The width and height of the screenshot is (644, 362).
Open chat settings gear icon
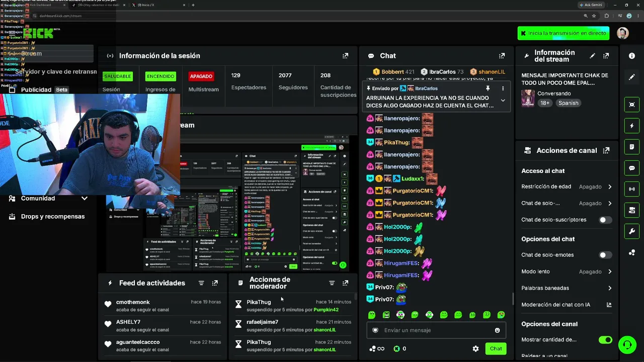click(475, 348)
